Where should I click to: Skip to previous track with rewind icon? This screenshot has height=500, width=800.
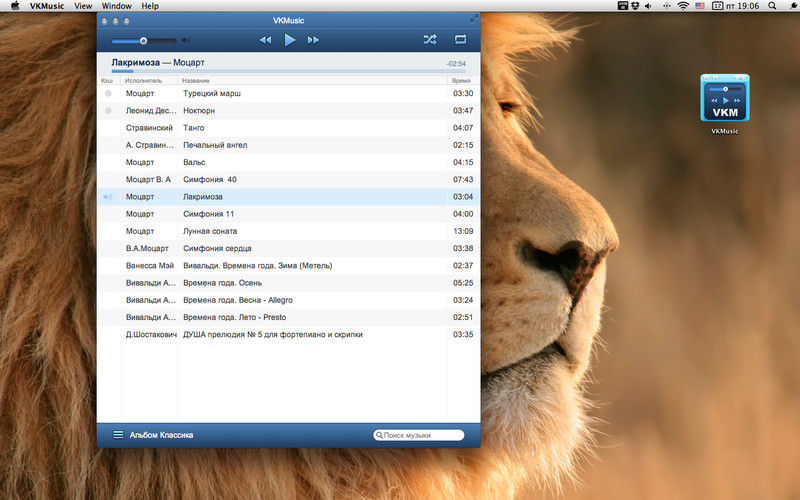coord(265,40)
